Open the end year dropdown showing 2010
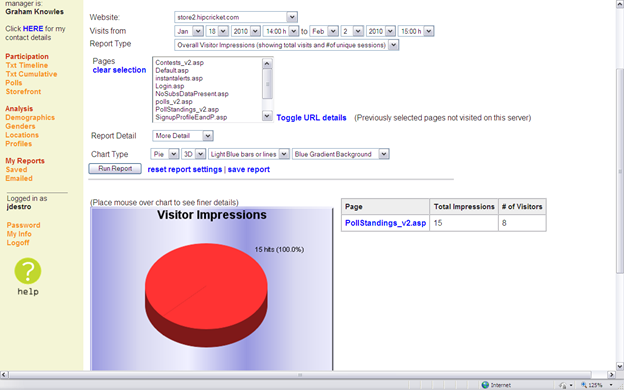Image resolution: width=624 pixels, height=390 pixels. pyautogui.click(x=381, y=31)
